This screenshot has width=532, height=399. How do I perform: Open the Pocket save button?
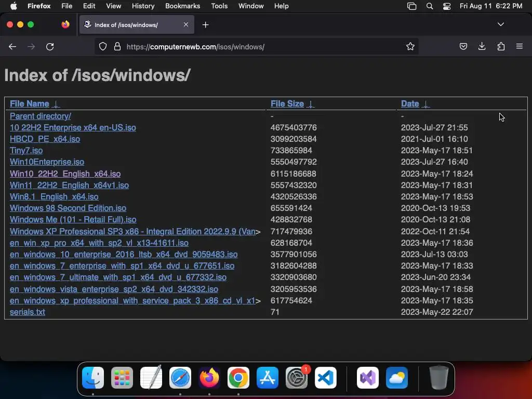pyautogui.click(x=463, y=46)
